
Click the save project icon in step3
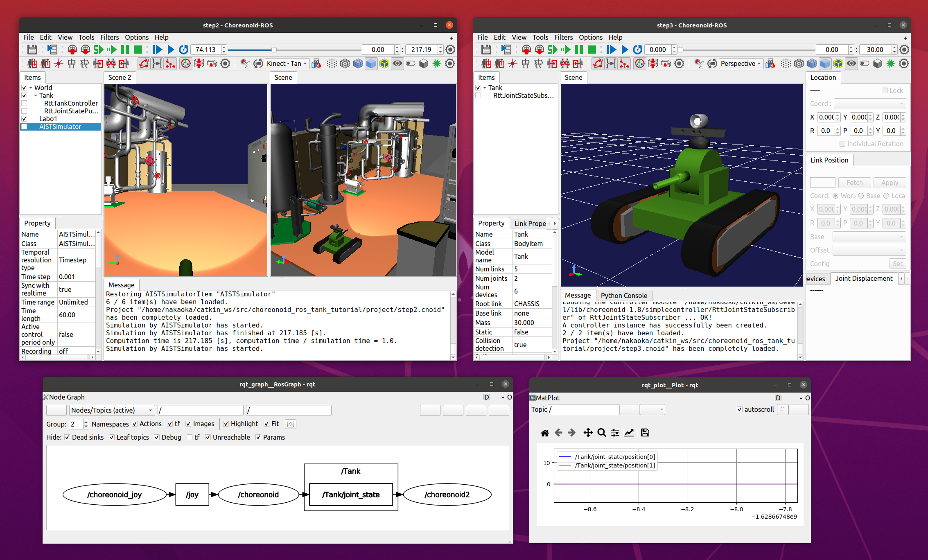486,50
